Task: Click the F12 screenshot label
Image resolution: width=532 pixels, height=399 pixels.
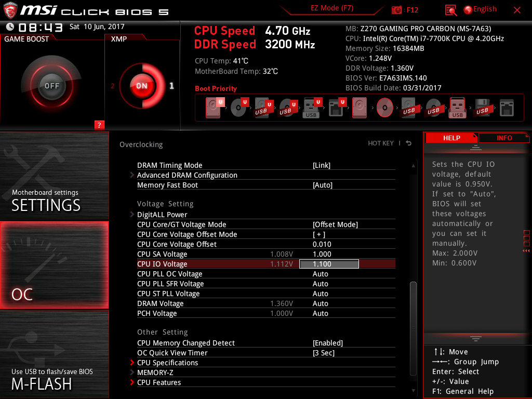Action: (x=412, y=10)
